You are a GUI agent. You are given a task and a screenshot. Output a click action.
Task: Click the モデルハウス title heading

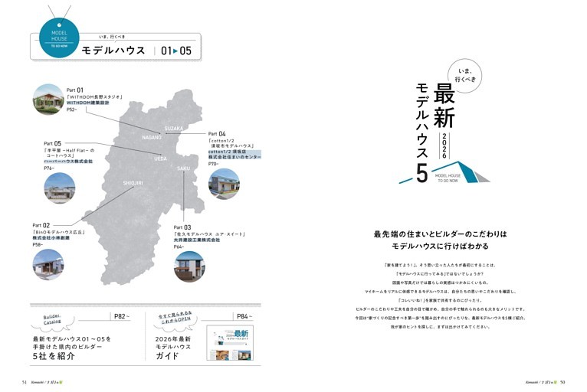tap(113, 51)
